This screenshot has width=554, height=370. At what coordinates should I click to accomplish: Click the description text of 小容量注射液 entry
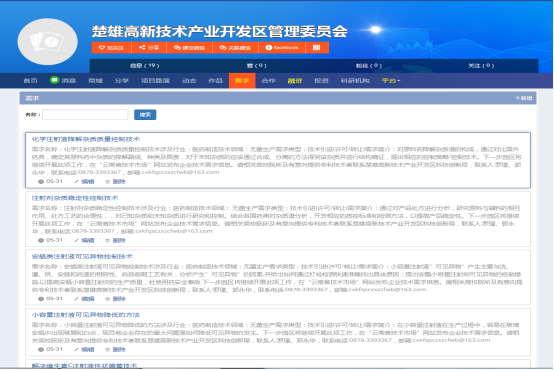[277, 333]
